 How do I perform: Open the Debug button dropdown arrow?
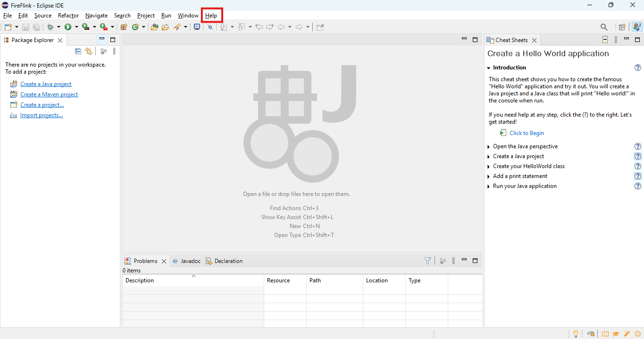coord(59,27)
